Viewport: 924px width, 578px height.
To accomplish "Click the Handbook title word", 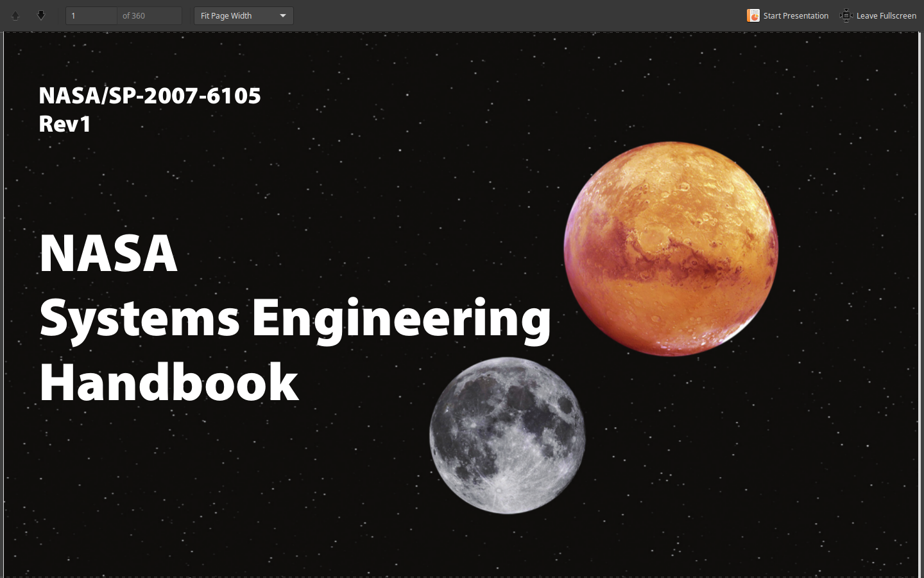I will 169,383.
